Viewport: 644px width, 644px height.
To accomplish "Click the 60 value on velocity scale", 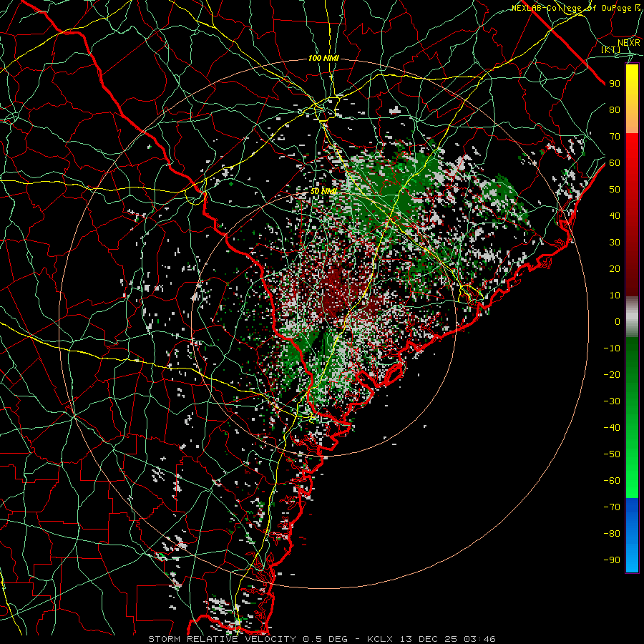I will pos(615,163).
